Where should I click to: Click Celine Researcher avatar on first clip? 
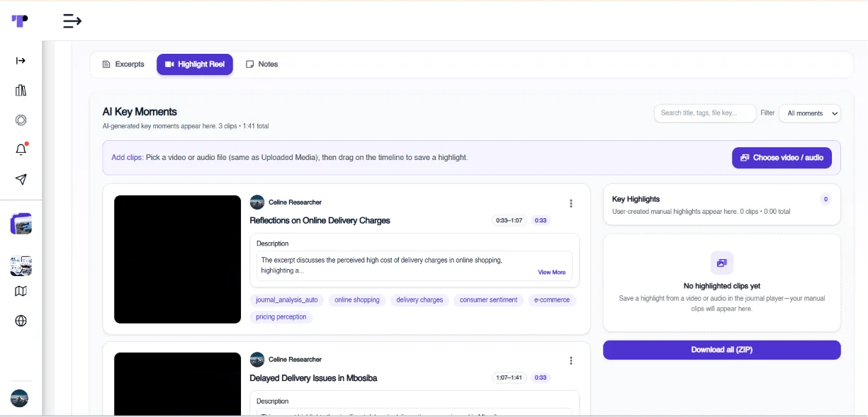(x=257, y=202)
